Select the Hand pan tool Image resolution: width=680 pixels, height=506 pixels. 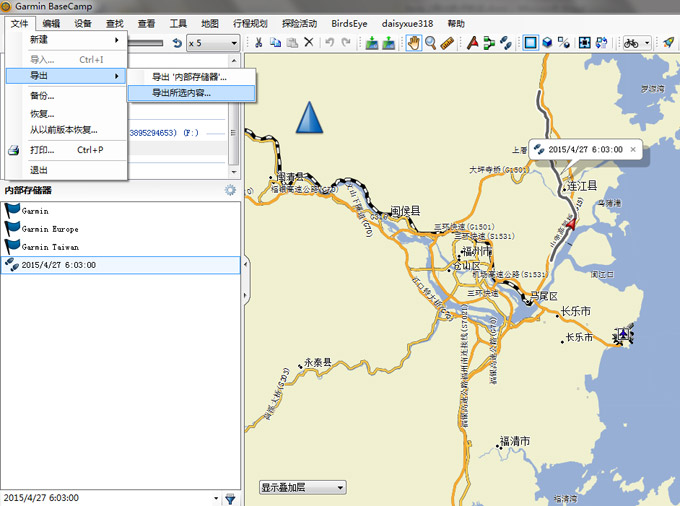414,42
